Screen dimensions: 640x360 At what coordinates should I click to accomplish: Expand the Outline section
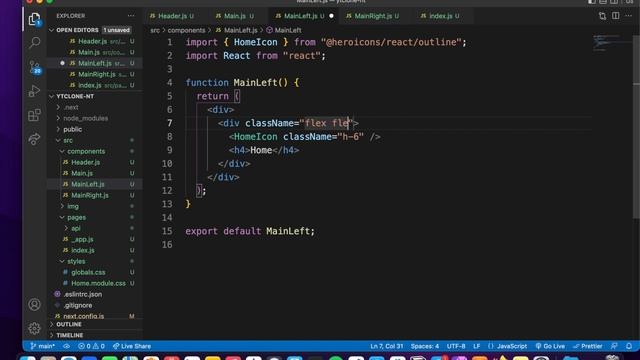95,324
